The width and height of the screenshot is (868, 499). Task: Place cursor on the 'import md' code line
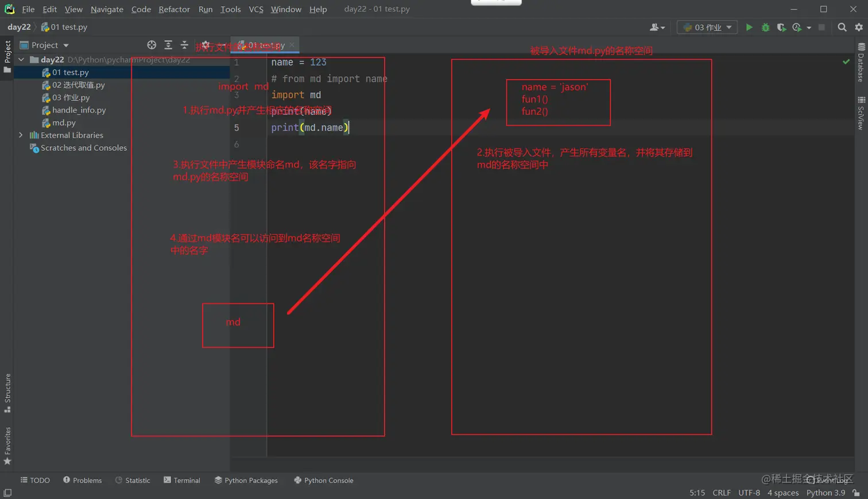(296, 95)
